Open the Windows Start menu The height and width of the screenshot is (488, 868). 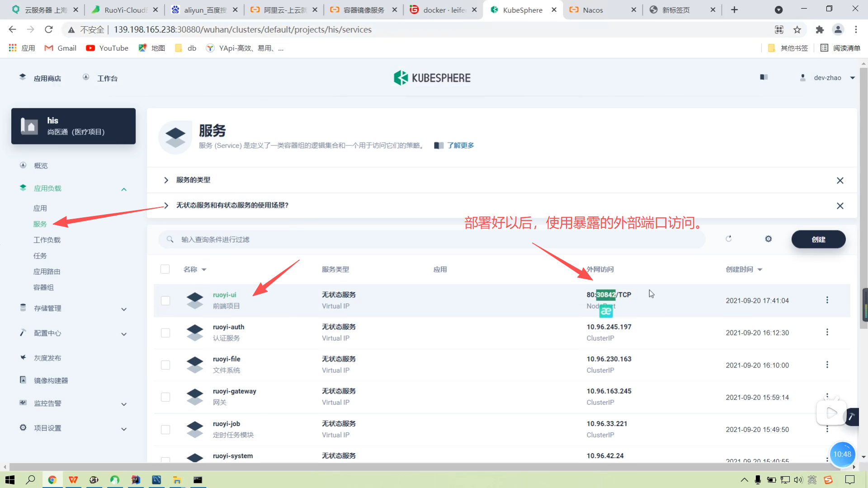10,480
